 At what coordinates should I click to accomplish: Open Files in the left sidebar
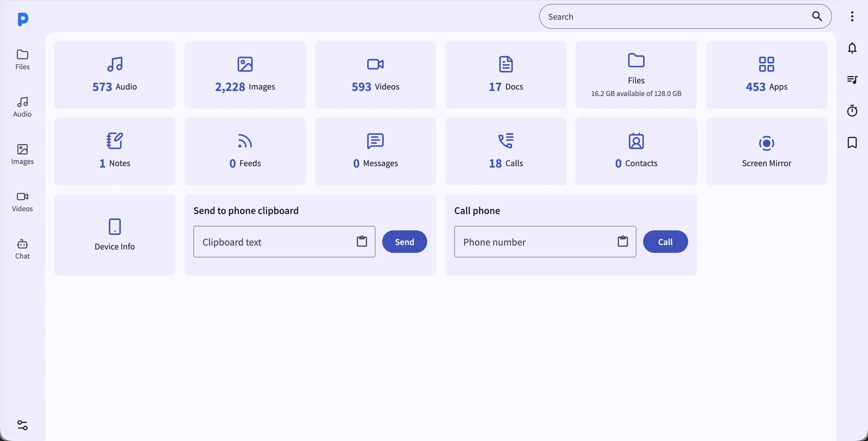[22, 60]
